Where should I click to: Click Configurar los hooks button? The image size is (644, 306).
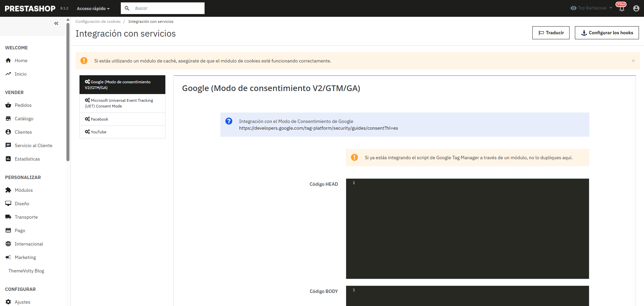pos(607,33)
